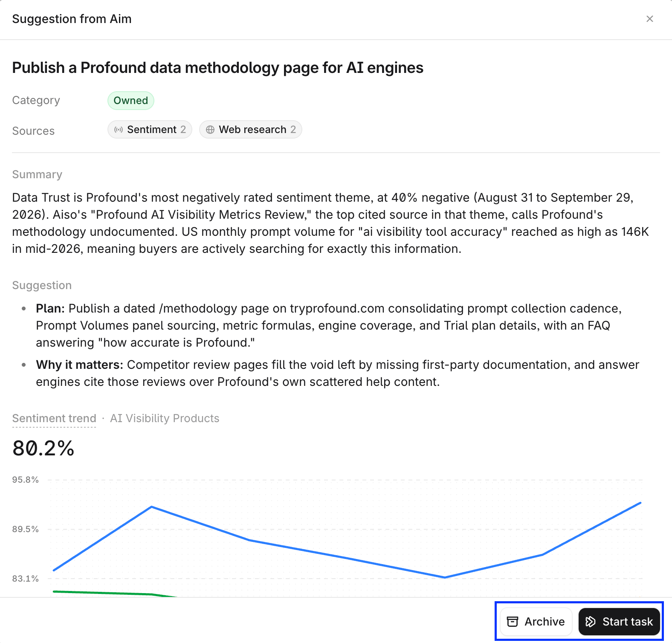The height and width of the screenshot is (643, 672).
Task: Click the blue line peak in chart
Action: [640, 503]
